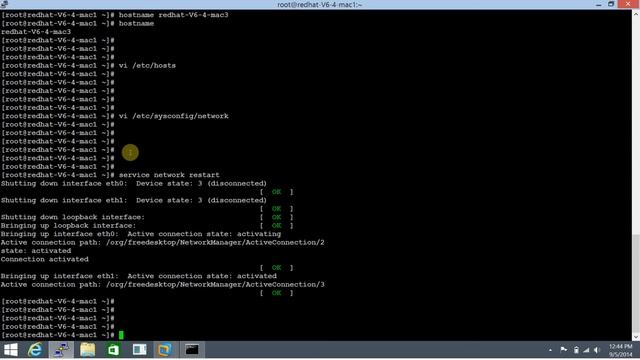
Task: Close the terminal window
Action: (x=629, y=4)
